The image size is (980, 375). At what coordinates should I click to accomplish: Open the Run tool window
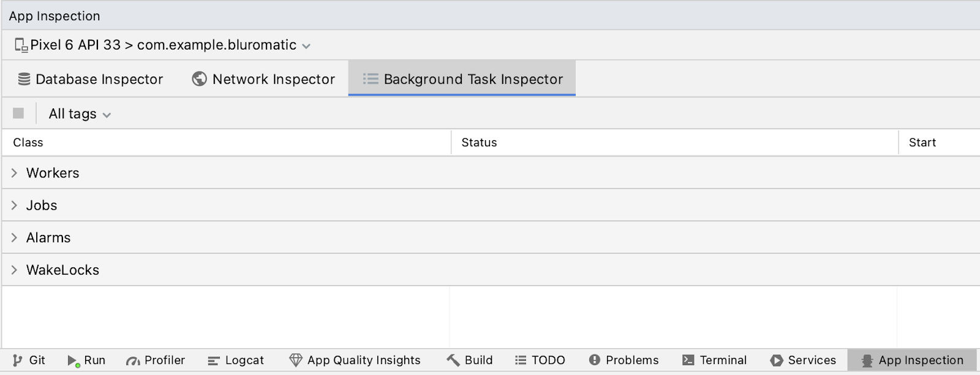pyautogui.click(x=86, y=360)
